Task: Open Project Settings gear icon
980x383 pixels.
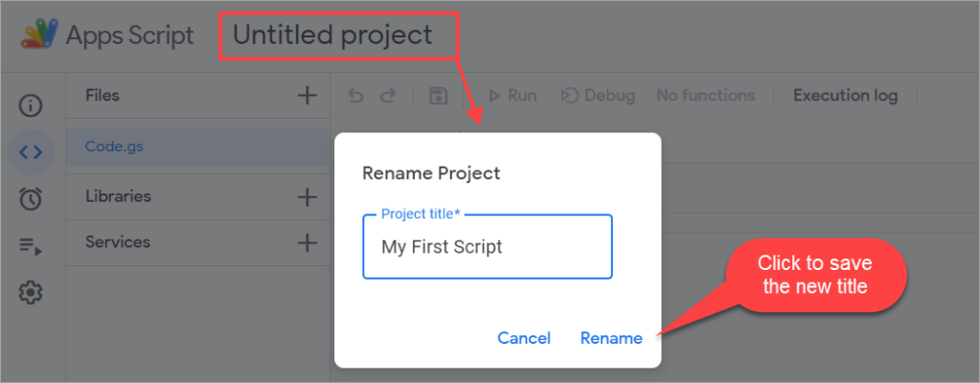Action: [x=31, y=292]
